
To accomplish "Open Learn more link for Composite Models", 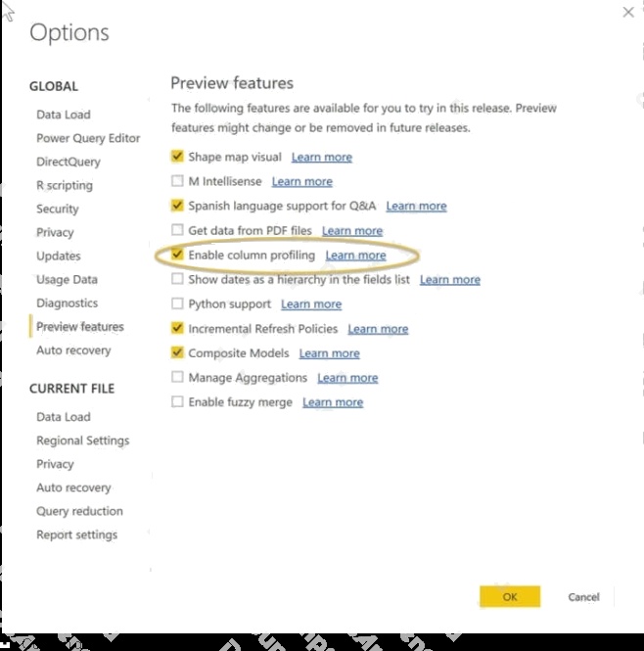I will pos(329,353).
